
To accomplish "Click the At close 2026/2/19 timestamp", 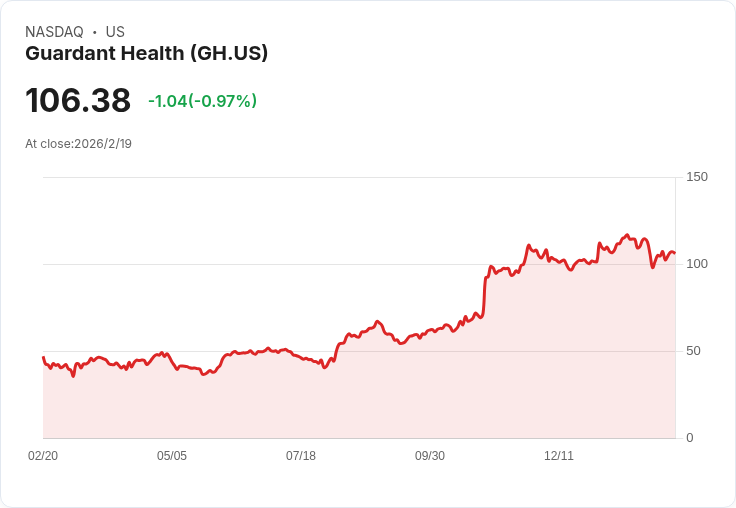I will [78, 144].
